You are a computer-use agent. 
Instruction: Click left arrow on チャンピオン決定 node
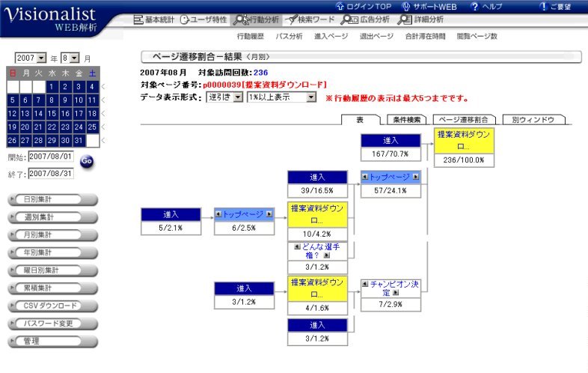click(365, 284)
